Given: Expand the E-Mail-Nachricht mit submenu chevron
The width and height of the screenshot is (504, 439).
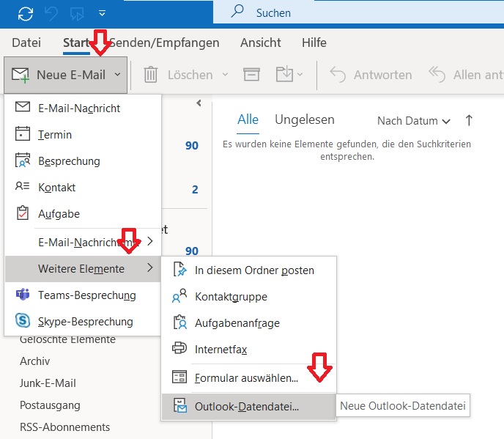Looking at the screenshot, I should pos(149,241).
